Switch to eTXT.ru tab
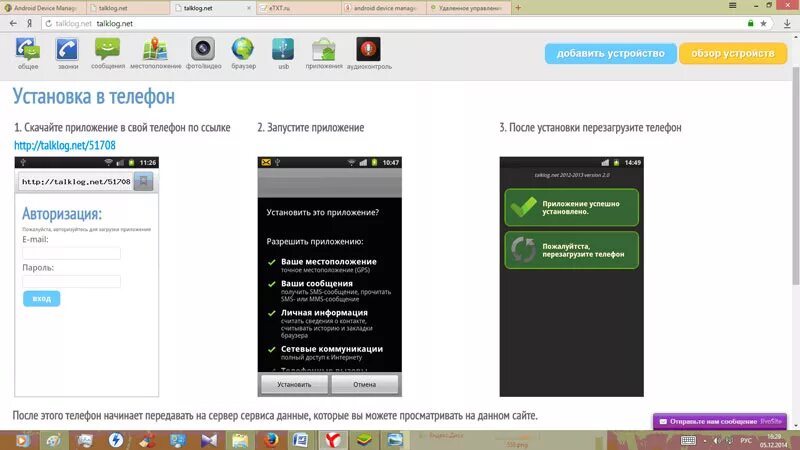The height and width of the screenshot is (450, 800). pyautogui.click(x=298, y=8)
